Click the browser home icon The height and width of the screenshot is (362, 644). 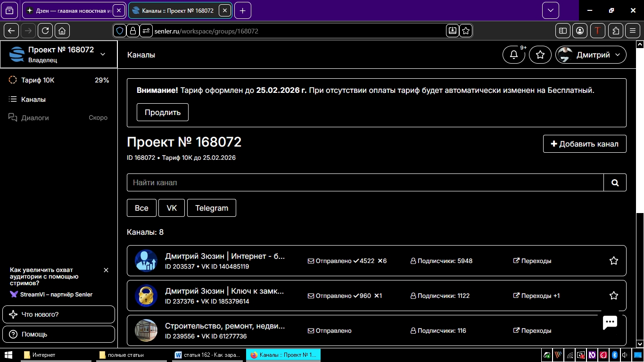tap(62, 31)
